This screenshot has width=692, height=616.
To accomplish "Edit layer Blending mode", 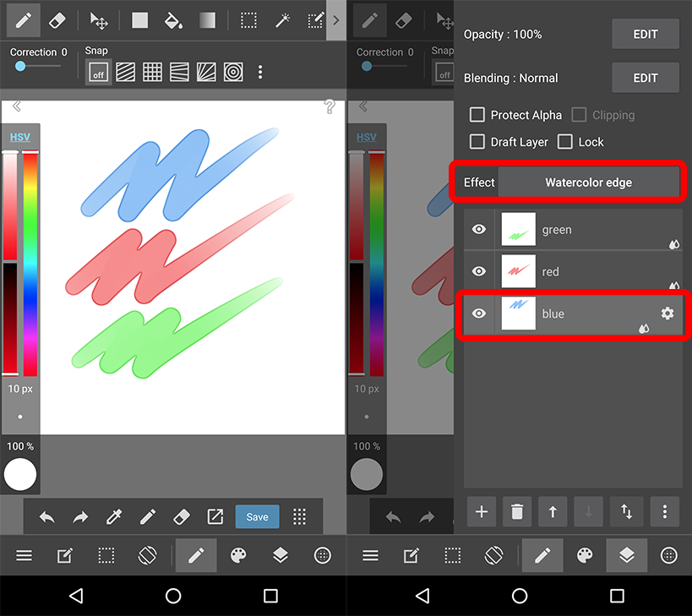I will (646, 78).
